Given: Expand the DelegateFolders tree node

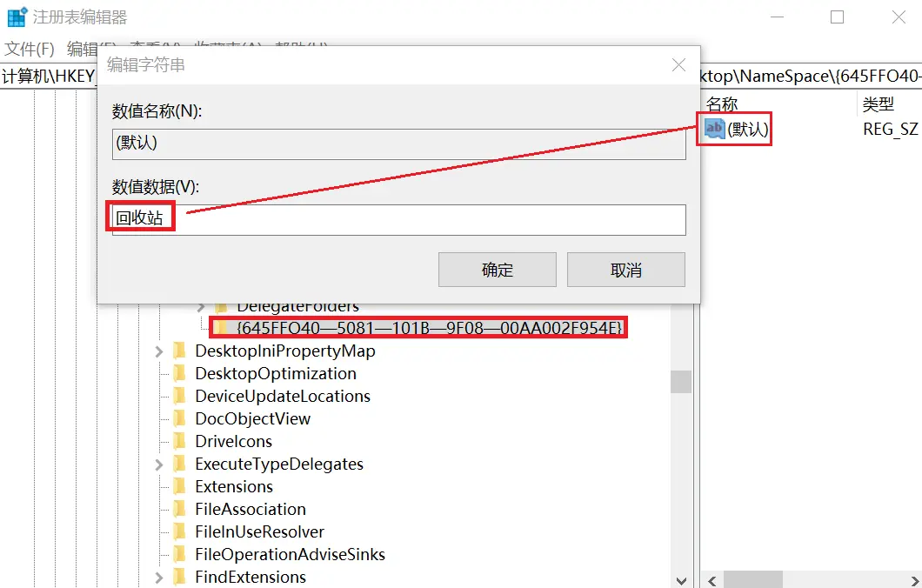Looking at the screenshot, I should pyautogui.click(x=201, y=306).
